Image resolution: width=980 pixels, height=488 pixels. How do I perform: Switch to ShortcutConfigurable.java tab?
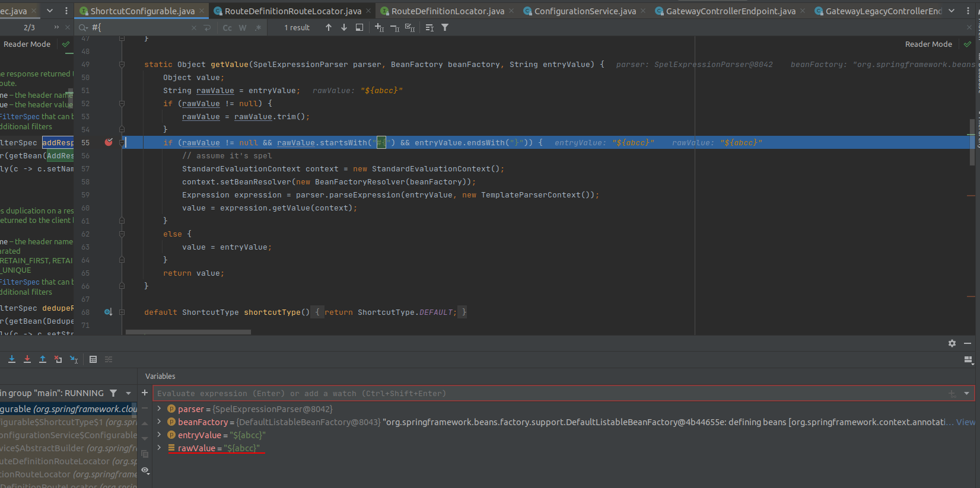[x=142, y=11]
